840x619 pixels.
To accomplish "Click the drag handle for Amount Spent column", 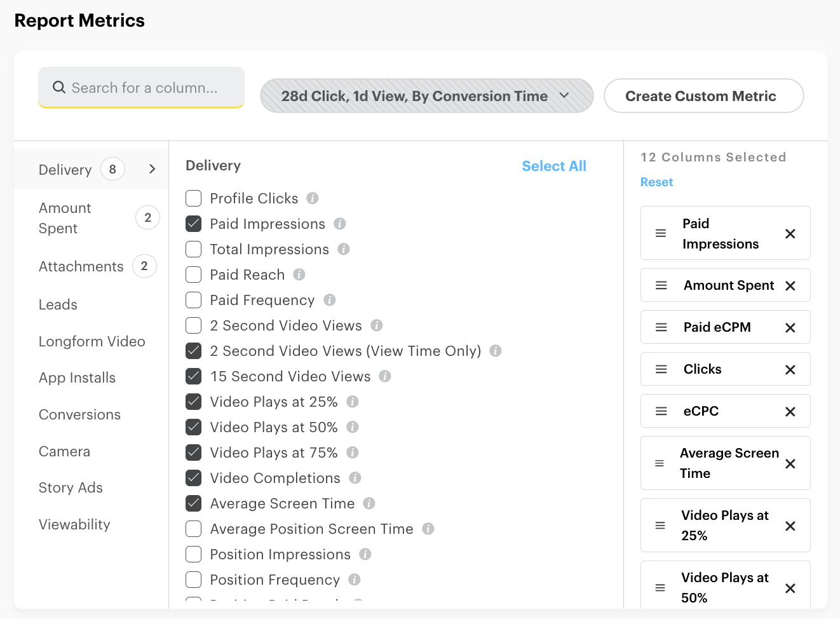I will click(x=661, y=285).
